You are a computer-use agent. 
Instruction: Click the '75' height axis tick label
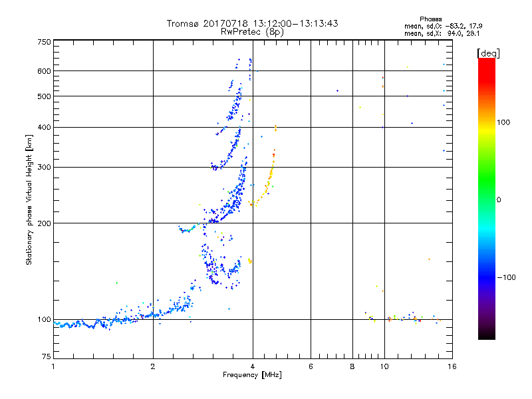pyautogui.click(x=47, y=356)
